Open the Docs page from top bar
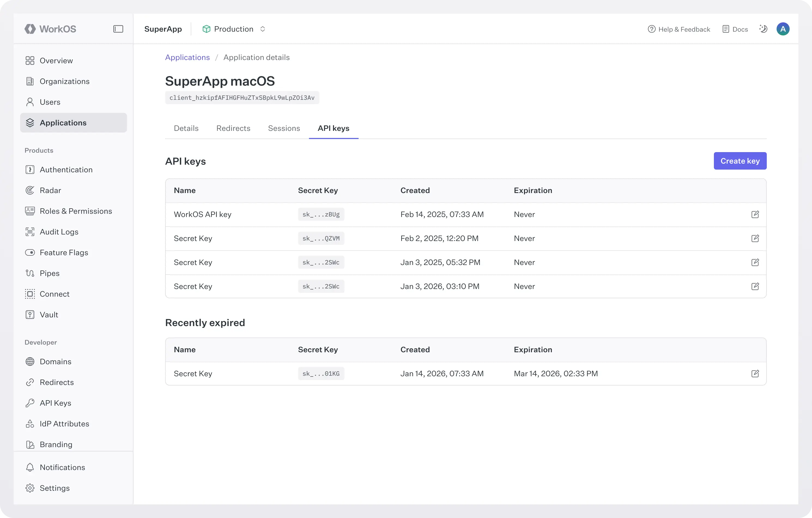 (x=735, y=29)
